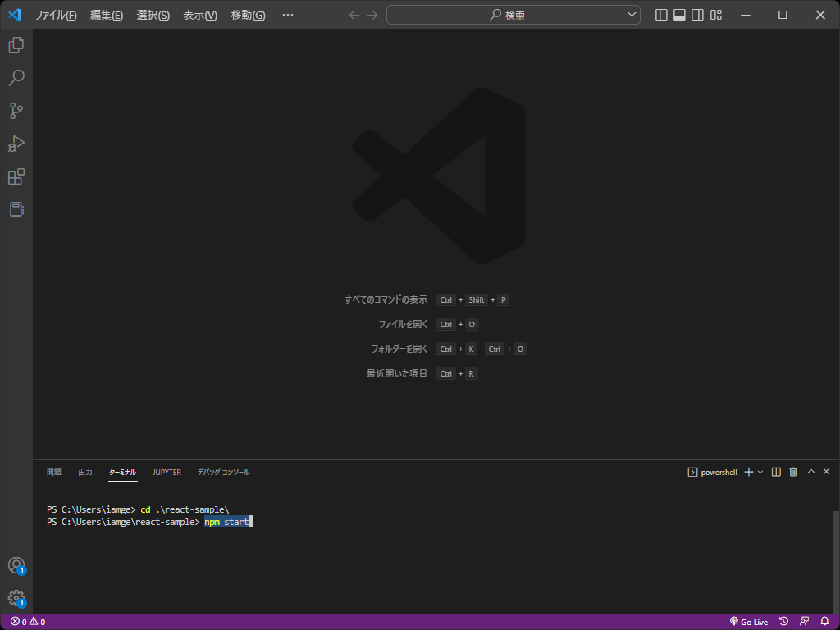Click 最近開いた項目 hint text

coord(396,373)
